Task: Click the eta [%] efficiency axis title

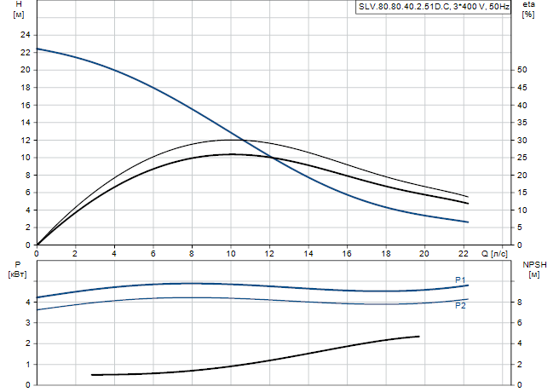Action: (528, 9)
